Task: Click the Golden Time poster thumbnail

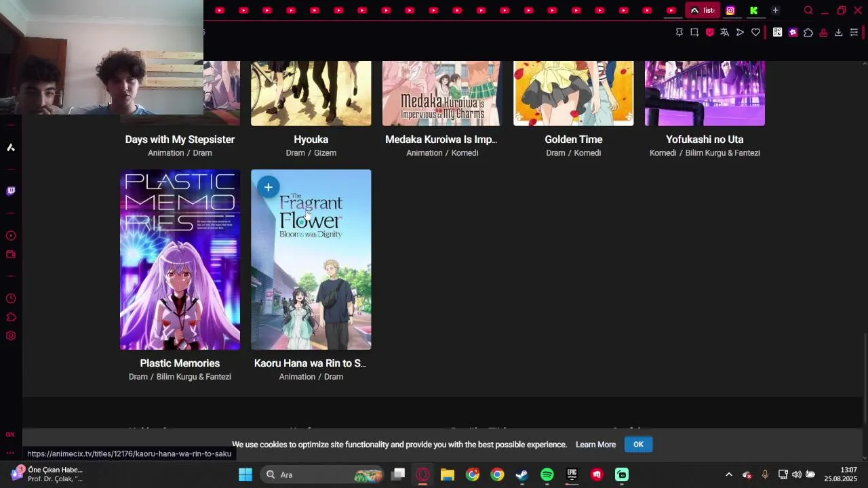Action: pyautogui.click(x=574, y=94)
